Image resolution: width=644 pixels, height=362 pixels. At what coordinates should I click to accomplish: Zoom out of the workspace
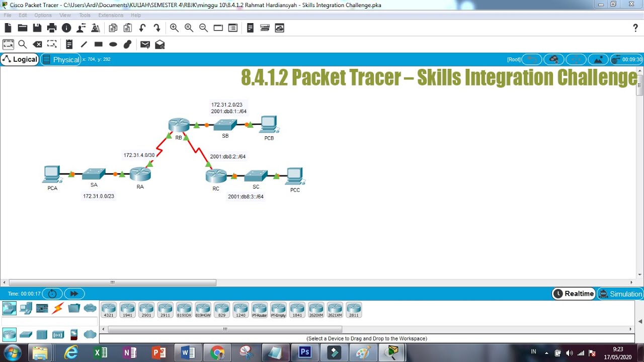(x=203, y=28)
